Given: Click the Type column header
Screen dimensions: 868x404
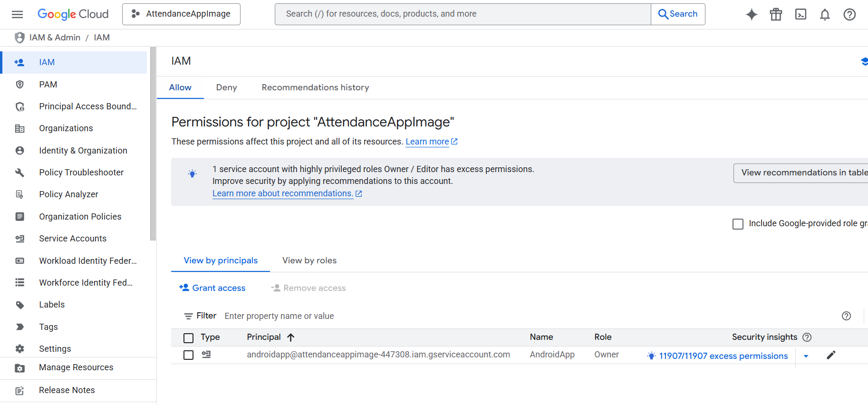Looking at the screenshot, I should (210, 337).
